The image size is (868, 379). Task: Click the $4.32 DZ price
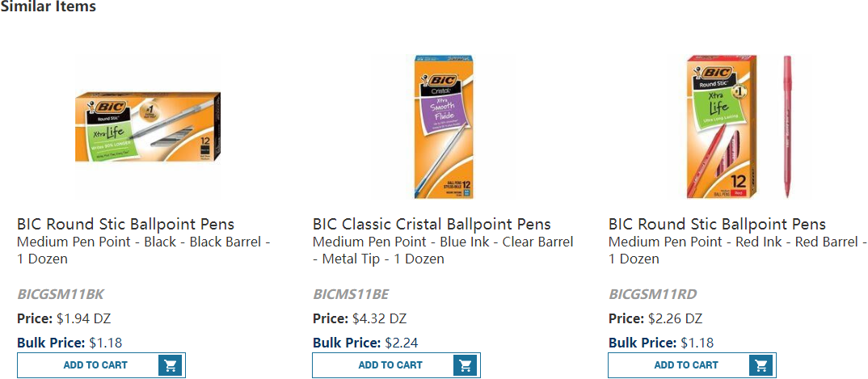tap(379, 318)
